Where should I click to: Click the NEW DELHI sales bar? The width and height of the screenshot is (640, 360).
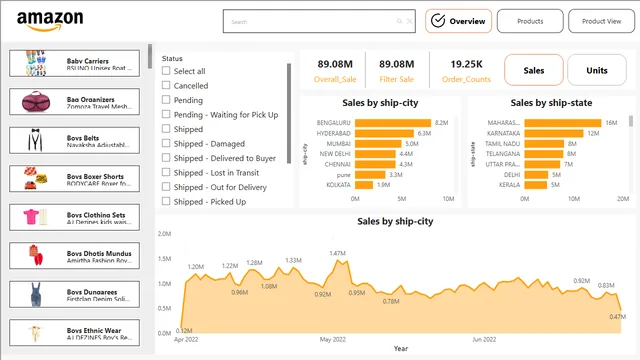(x=375, y=154)
